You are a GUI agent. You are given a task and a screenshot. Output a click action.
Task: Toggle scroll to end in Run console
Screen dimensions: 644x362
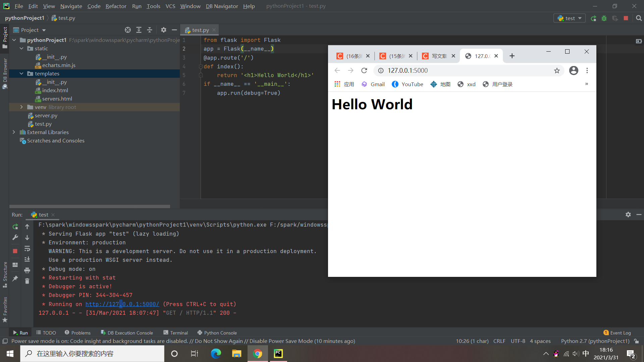(27, 259)
